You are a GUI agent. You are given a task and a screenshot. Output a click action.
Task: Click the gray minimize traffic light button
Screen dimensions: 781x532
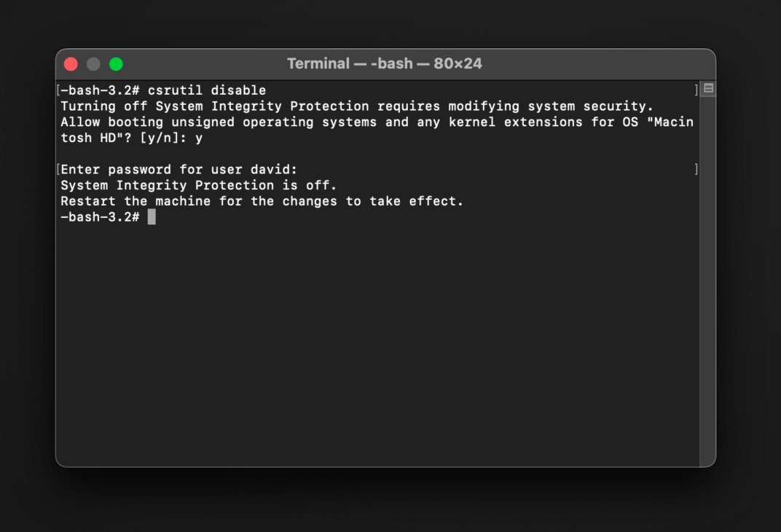point(93,63)
